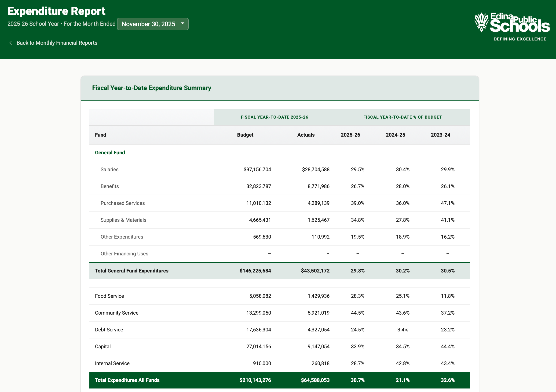Click the Salaries row
The height and width of the screenshot is (392, 556).
pyautogui.click(x=110, y=169)
